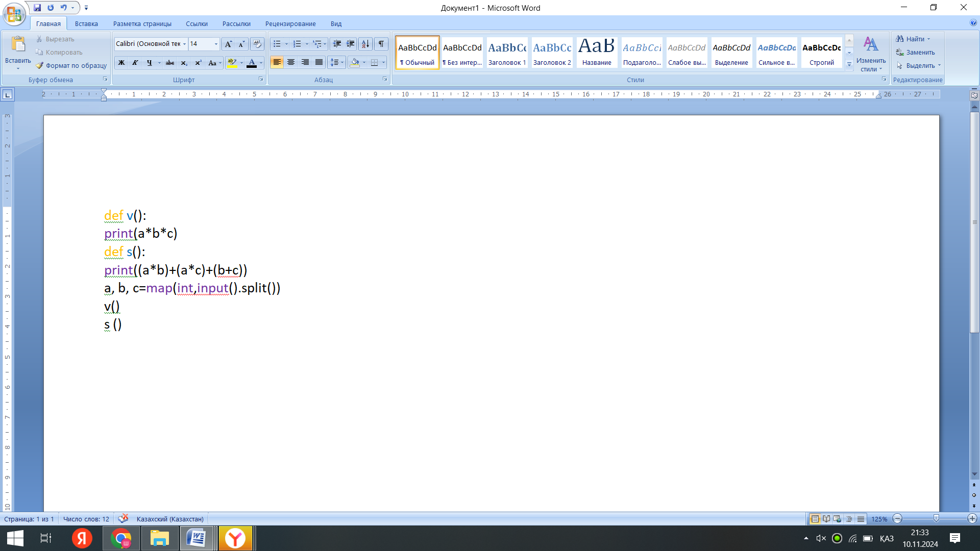Image resolution: width=980 pixels, height=551 pixels.
Task: Apply the Заголовок 1 style
Action: click(x=507, y=53)
